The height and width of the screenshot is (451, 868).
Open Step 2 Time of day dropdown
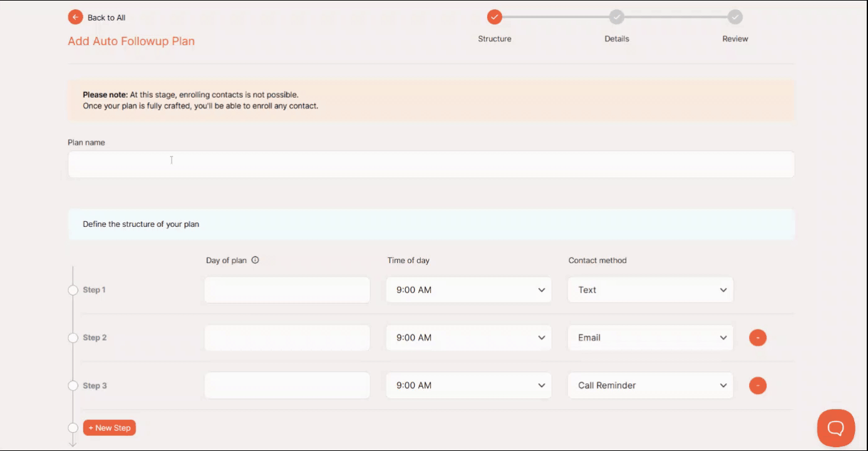(468, 338)
